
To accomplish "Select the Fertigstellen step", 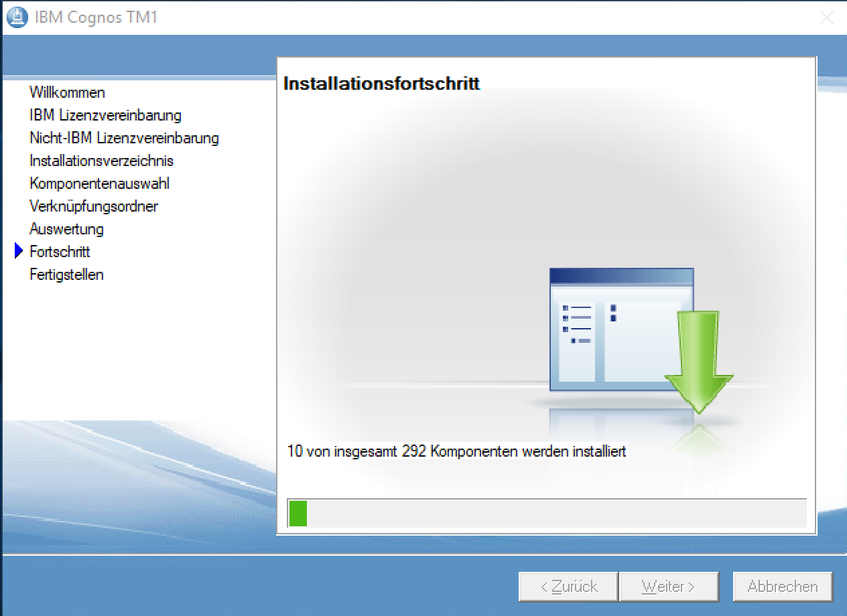I will [x=66, y=275].
